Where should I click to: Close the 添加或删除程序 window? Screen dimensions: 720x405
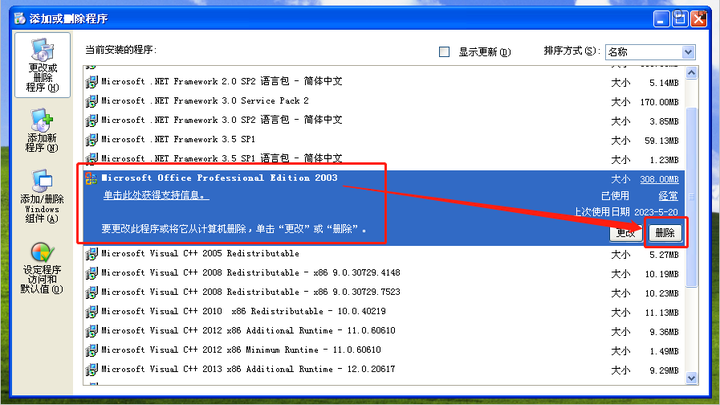click(699, 19)
